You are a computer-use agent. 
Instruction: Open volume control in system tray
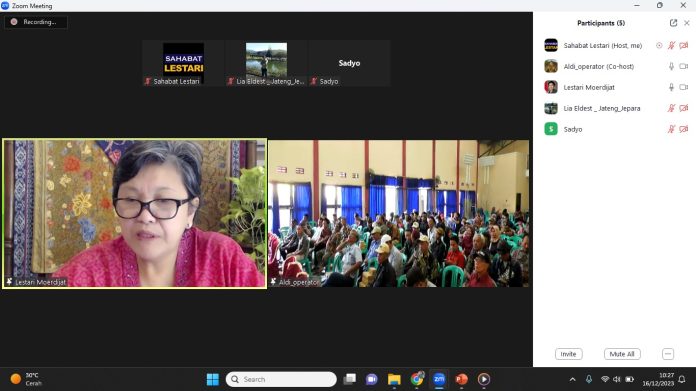point(617,379)
